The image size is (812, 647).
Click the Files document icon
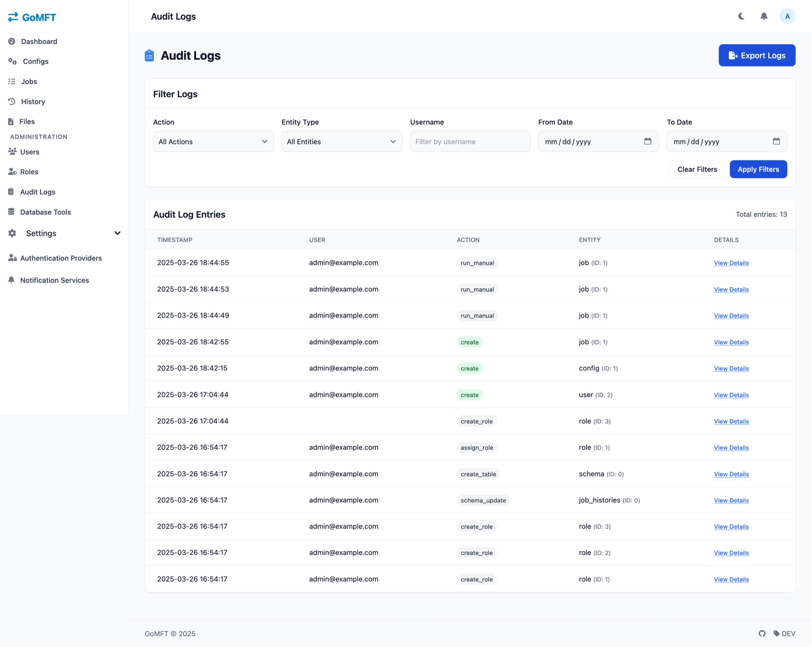point(11,121)
